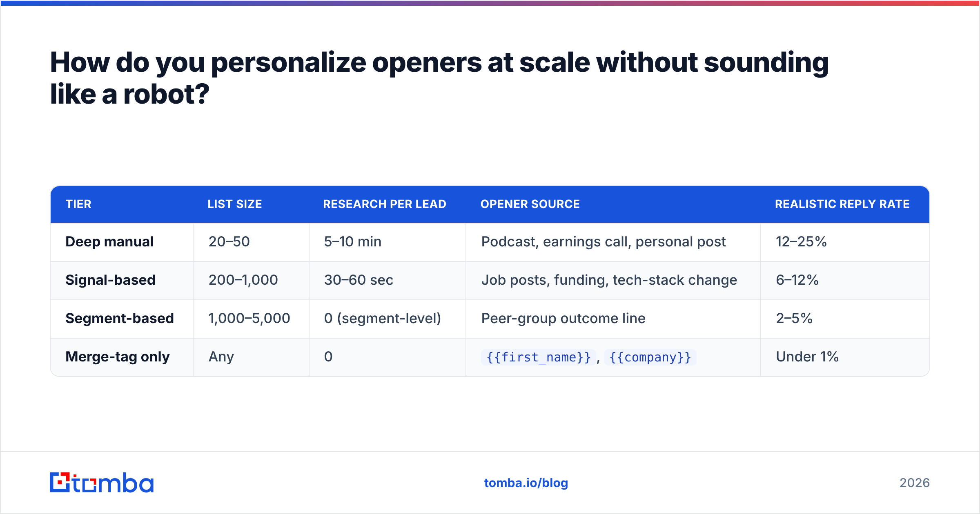Viewport: 980px width, 514px height.
Task: Click the headline about personalizing openers
Action: [439, 78]
